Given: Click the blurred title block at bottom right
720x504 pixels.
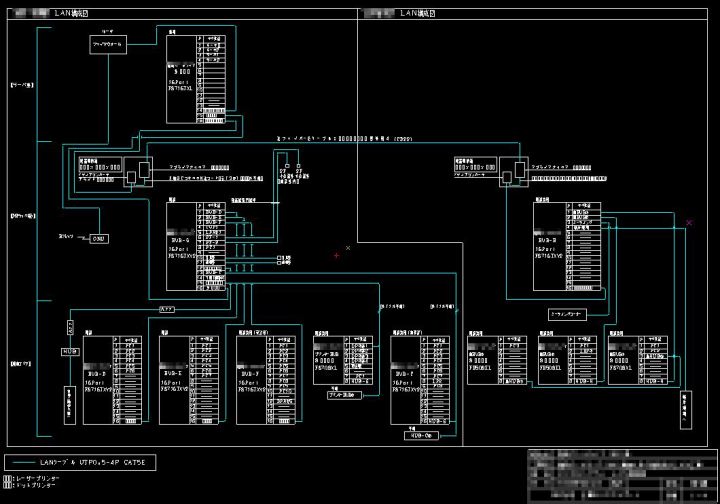Looking at the screenshot, I should pos(622,476).
